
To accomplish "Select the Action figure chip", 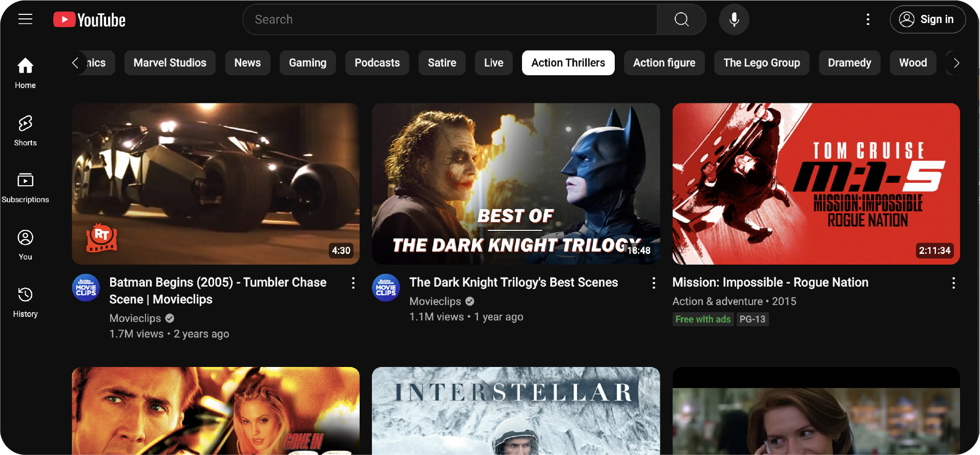I will click(x=664, y=63).
